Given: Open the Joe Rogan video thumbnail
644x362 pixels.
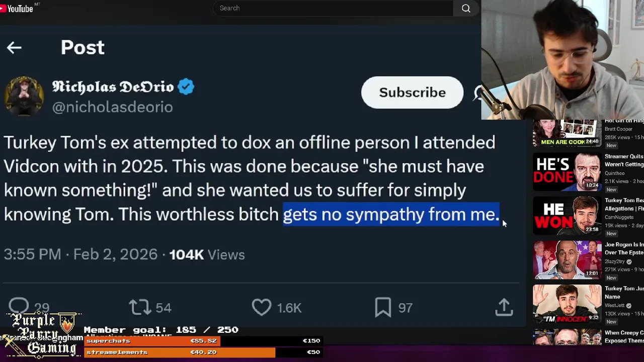Looking at the screenshot, I should (x=567, y=260).
